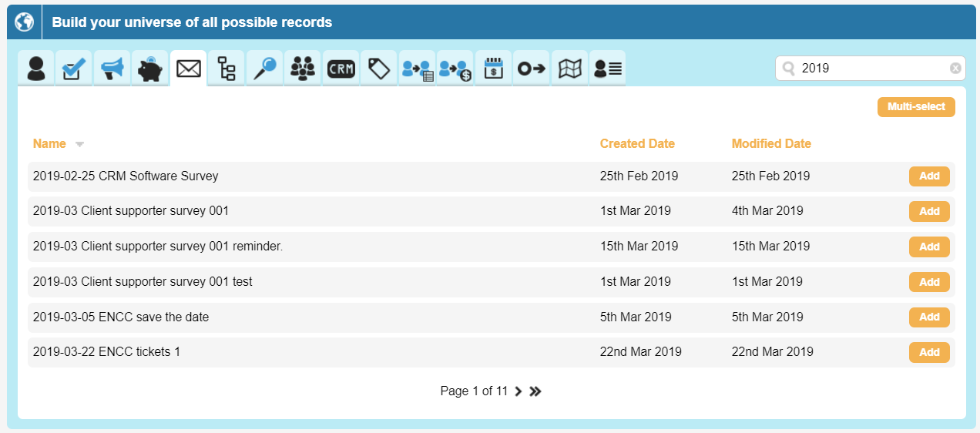Switch to the CRM tab
This screenshot has width=980, height=433.
(341, 69)
